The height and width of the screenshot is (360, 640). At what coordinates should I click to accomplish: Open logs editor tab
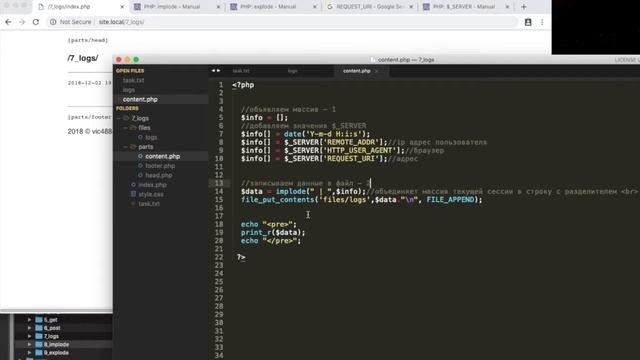pyautogui.click(x=293, y=71)
